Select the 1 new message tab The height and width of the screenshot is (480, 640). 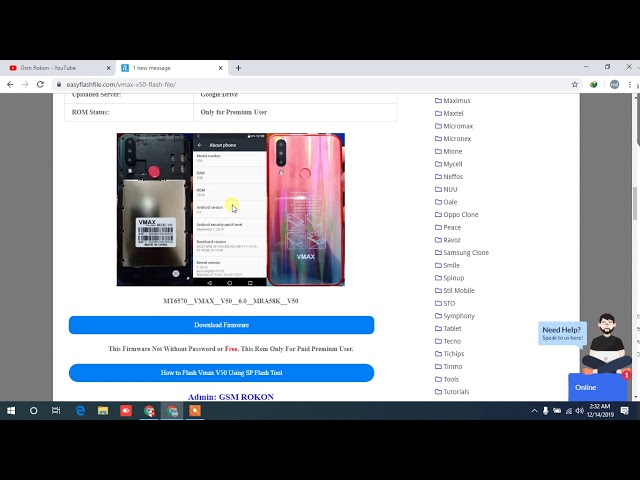(x=172, y=68)
